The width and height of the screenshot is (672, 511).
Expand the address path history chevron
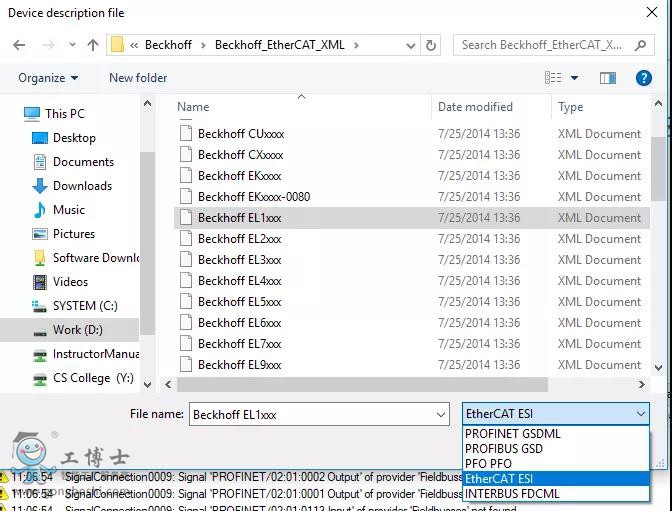(410, 45)
